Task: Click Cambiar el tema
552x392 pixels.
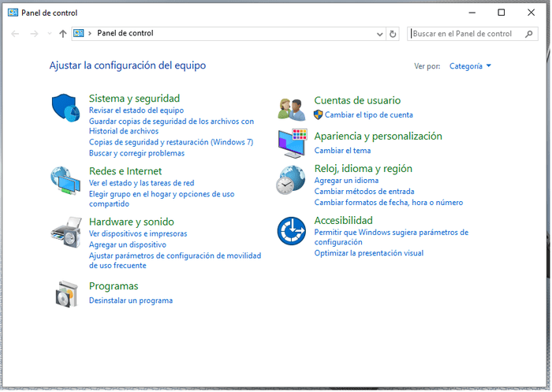Action: point(342,151)
